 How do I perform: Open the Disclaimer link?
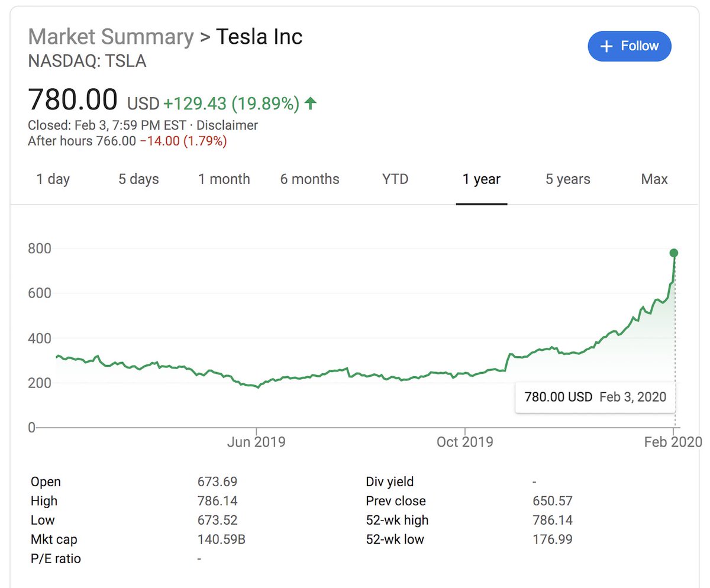pyautogui.click(x=227, y=125)
